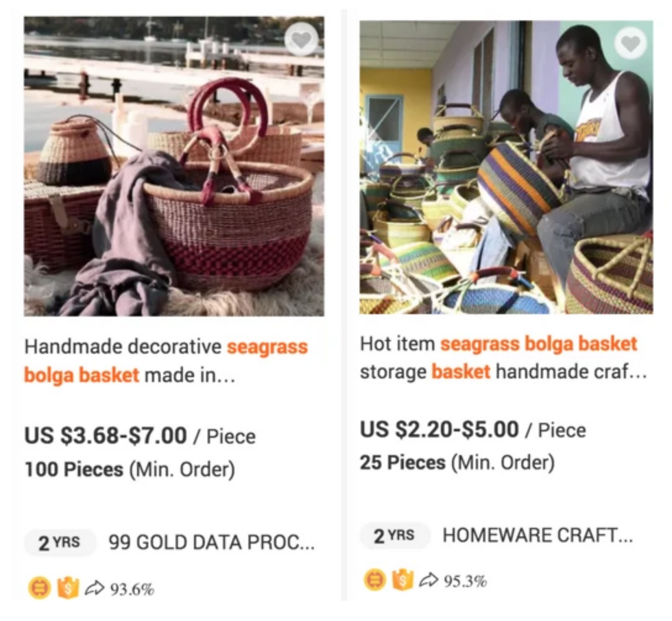Click response rate arrow icon beside 95.3%

429,581
